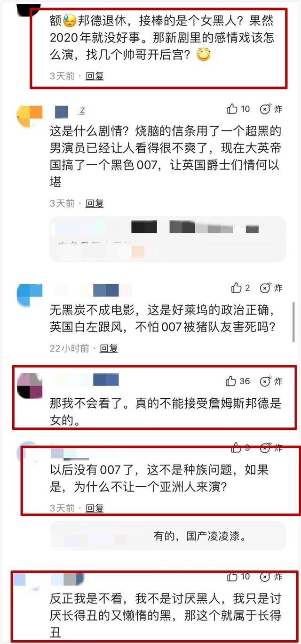
Task: Open the blurred reply box under 信条 comment
Action: coord(167,239)
